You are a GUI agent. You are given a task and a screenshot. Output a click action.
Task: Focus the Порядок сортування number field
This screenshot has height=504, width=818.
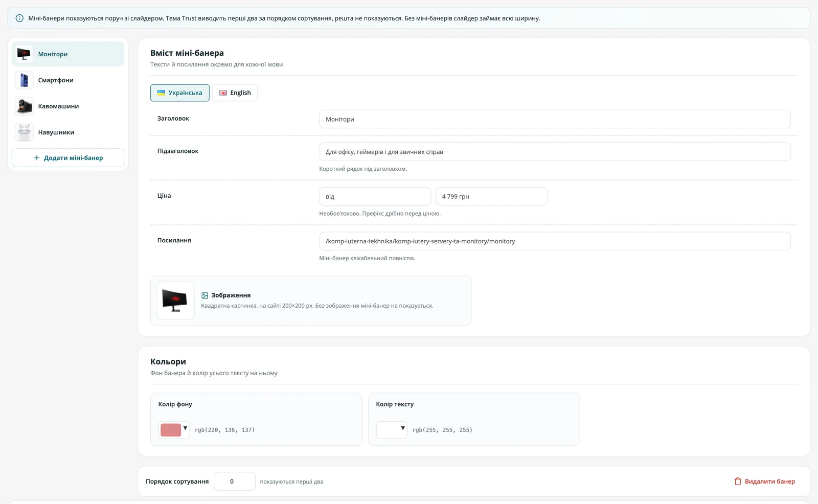(x=234, y=482)
